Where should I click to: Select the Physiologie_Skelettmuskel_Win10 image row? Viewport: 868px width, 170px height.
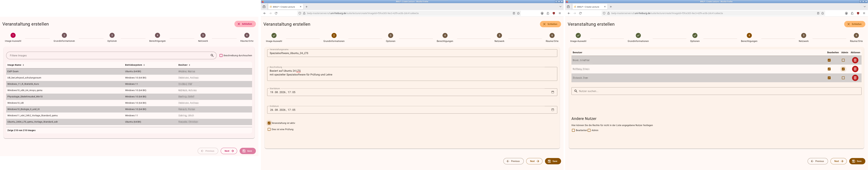point(129,97)
